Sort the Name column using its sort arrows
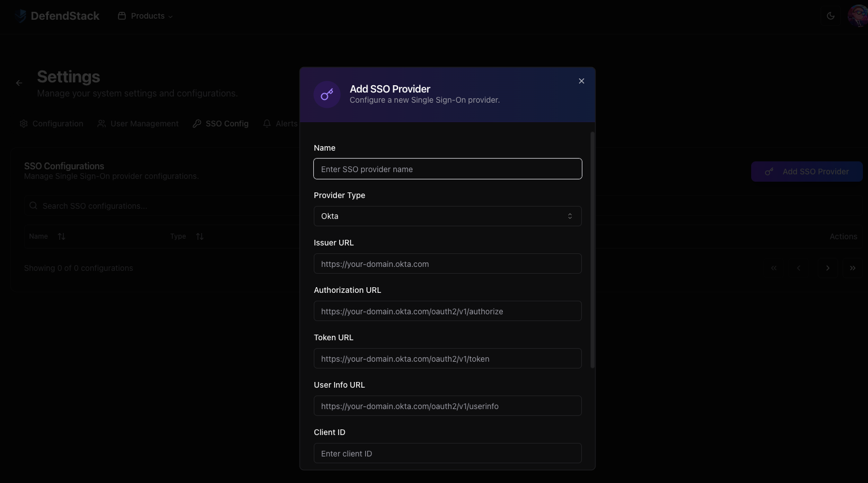 click(62, 236)
